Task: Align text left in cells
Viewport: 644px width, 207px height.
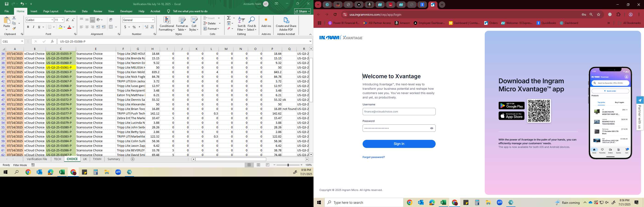Action: coord(81,27)
